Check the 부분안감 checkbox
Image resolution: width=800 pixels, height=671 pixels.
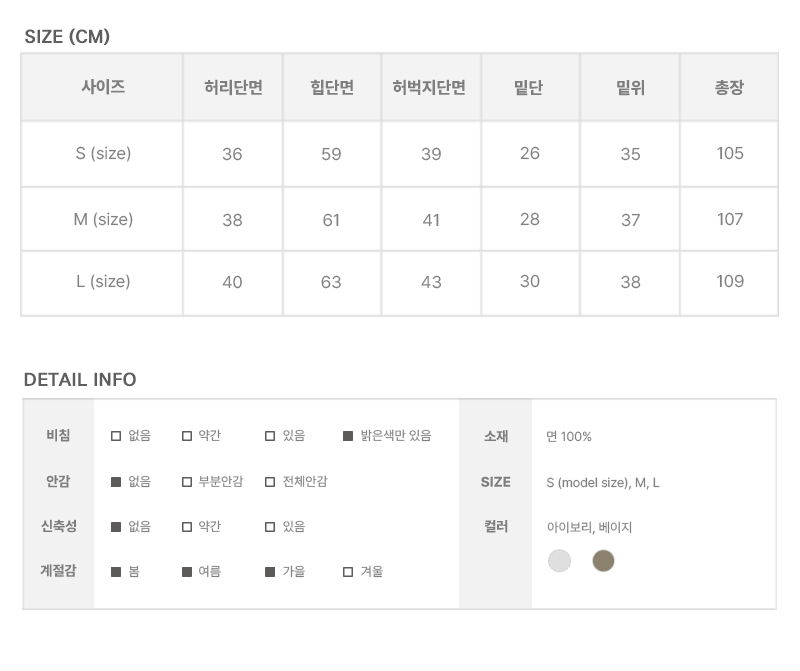[x=187, y=482]
